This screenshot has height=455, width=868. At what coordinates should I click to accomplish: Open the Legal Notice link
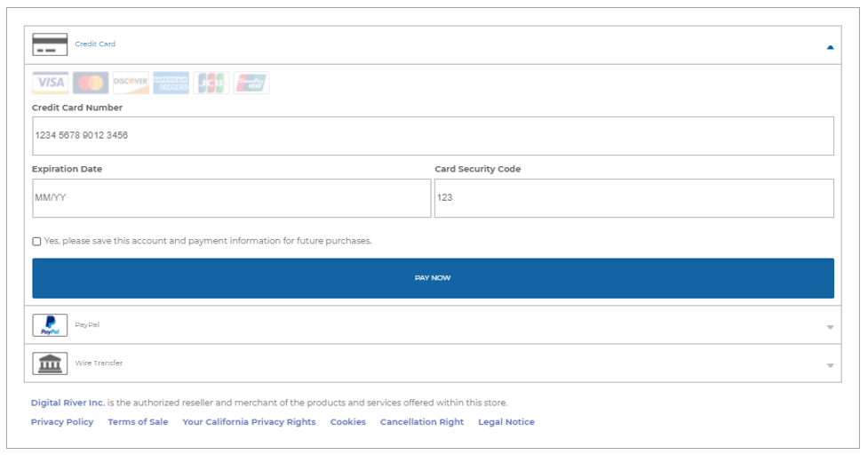(x=506, y=422)
